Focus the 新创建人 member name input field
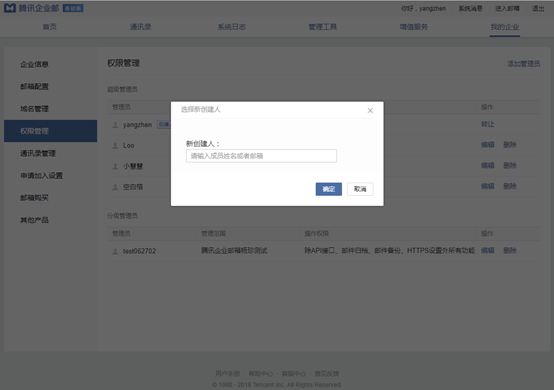 click(x=261, y=156)
